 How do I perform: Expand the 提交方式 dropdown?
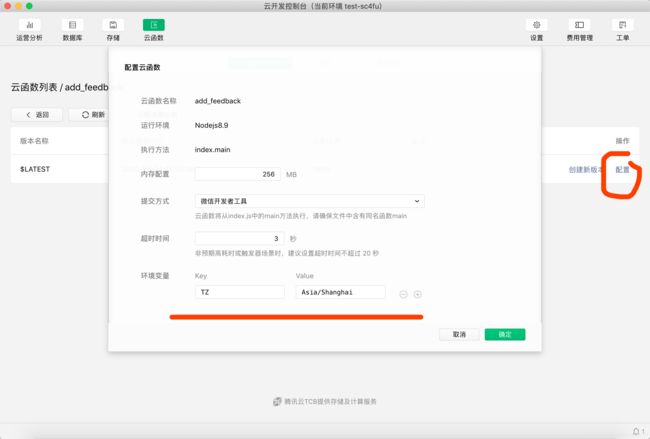pos(310,201)
